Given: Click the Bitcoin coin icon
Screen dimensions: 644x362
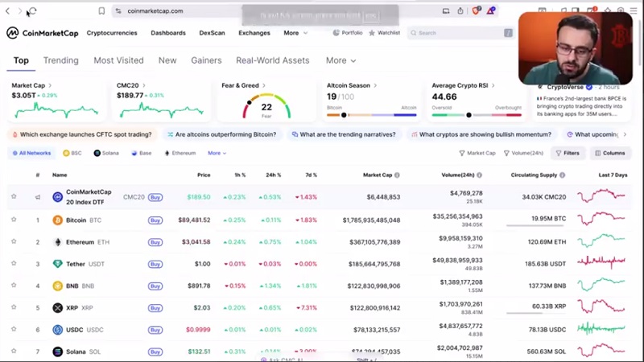Looking at the screenshot, I should [58, 220].
